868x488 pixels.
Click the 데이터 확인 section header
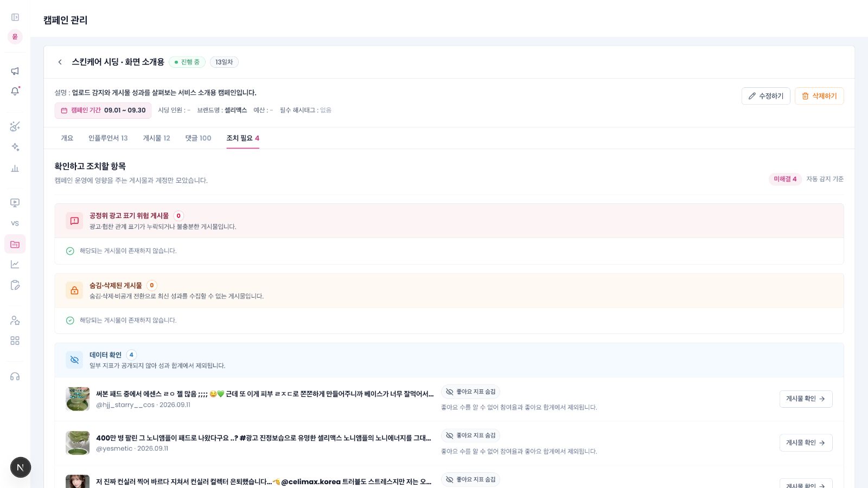(x=449, y=360)
